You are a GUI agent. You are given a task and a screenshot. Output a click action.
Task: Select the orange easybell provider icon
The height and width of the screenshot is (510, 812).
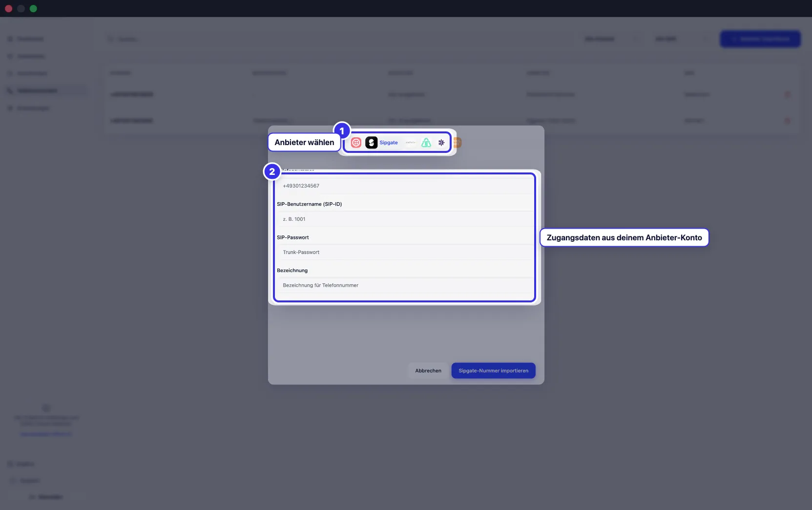point(458,143)
